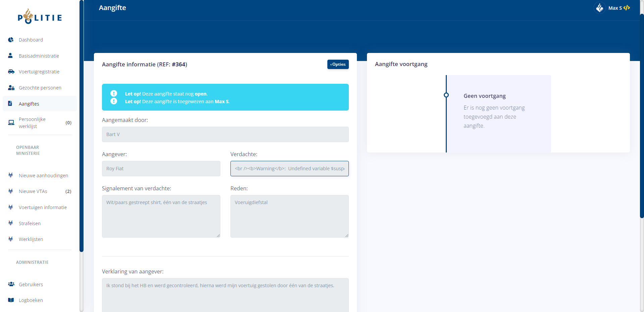Click the Voertuigregistratie car icon
Screen dimensions: 644x312
click(11, 72)
